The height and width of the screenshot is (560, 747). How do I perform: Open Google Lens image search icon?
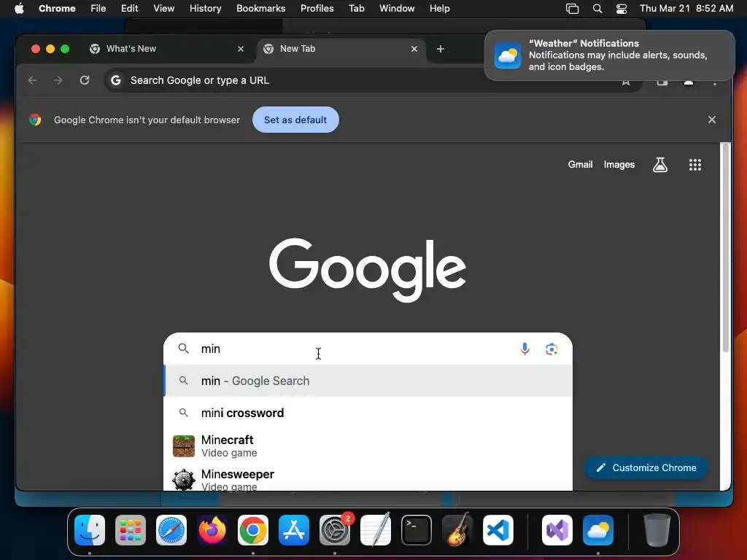(x=551, y=349)
